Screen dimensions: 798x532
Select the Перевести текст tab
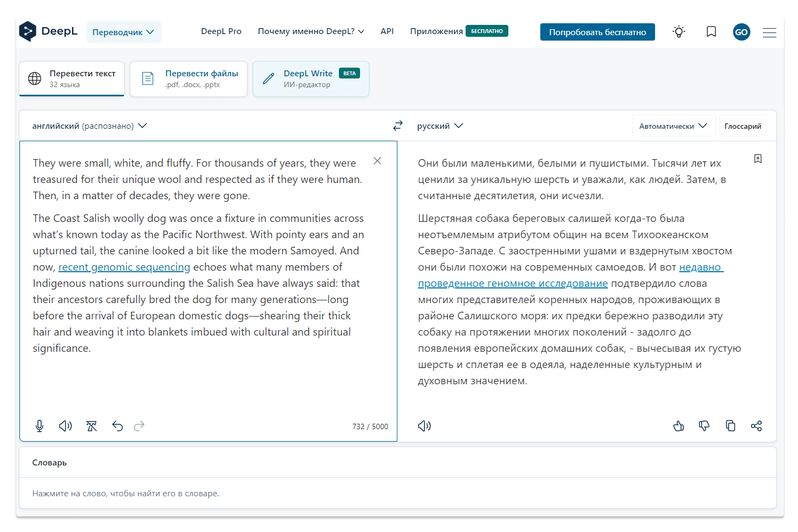(x=71, y=78)
